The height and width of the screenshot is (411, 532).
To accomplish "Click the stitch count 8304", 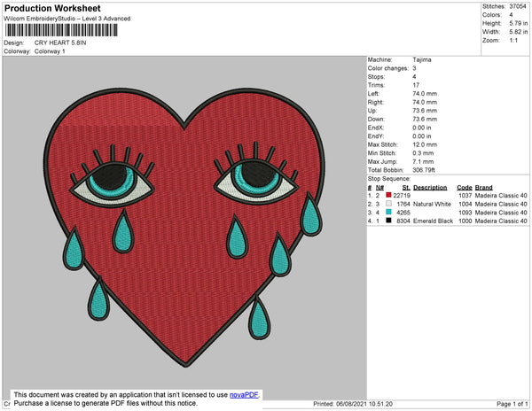I will (x=403, y=221).
